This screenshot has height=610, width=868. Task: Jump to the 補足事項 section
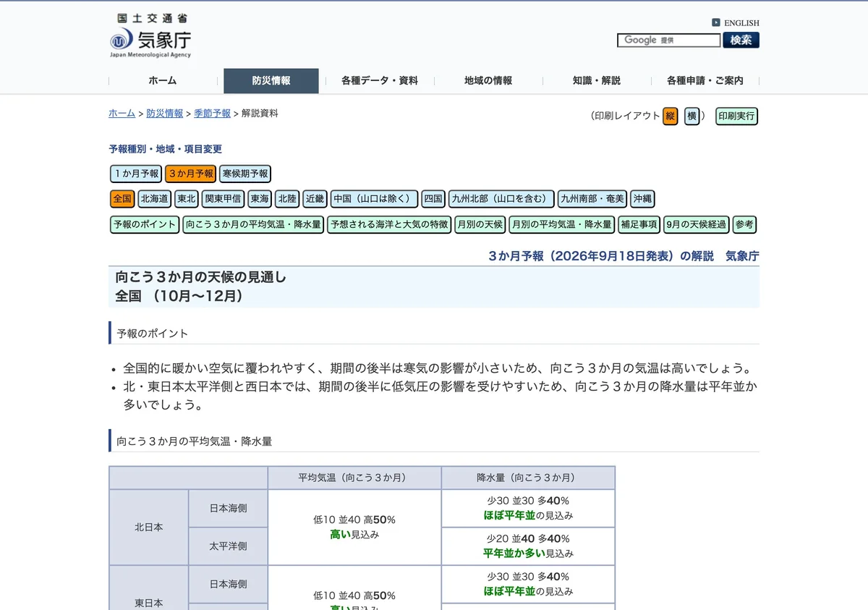[639, 225]
